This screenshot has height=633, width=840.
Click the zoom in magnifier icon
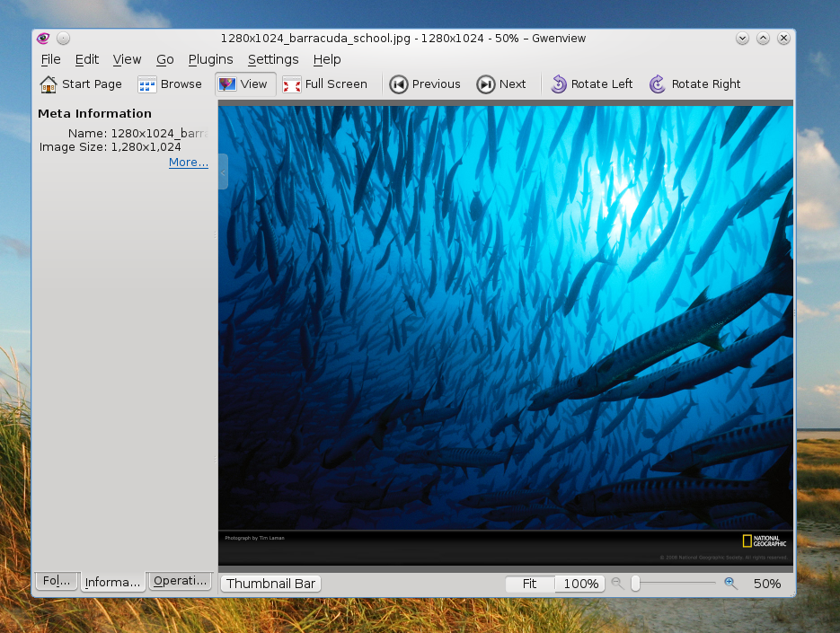(x=730, y=584)
